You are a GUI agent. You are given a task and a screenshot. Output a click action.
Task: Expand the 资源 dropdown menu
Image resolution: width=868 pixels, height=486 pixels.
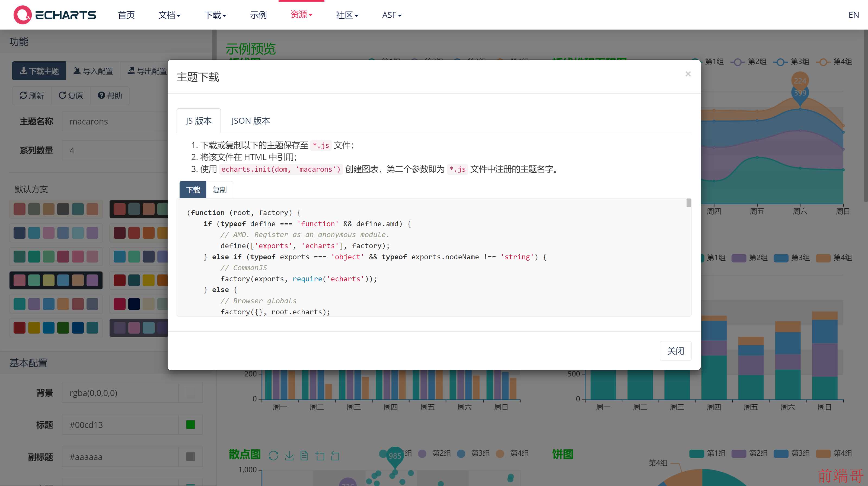[x=301, y=14]
